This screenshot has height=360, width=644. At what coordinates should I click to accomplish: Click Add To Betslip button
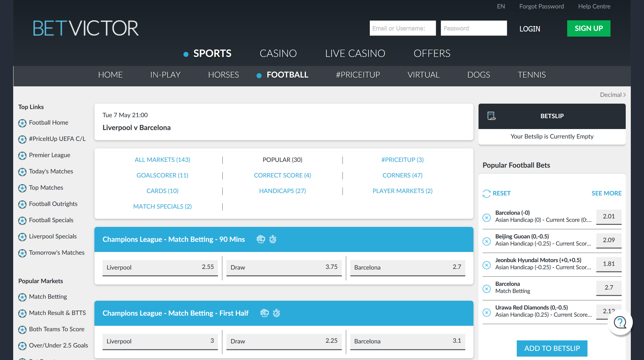[552, 348]
